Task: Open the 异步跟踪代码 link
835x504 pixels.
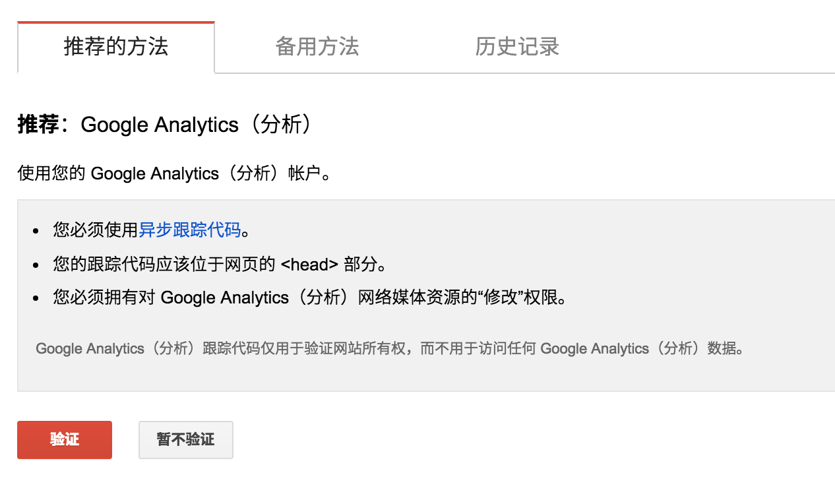Action: pos(190,230)
